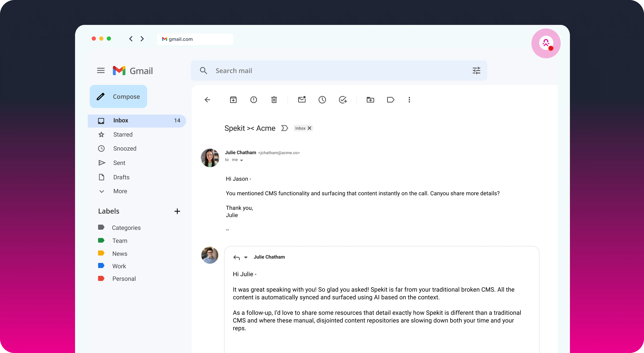Go back to inbox arrow
This screenshot has width=644, height=353.
pyautogui.click(x=208, y=100)
